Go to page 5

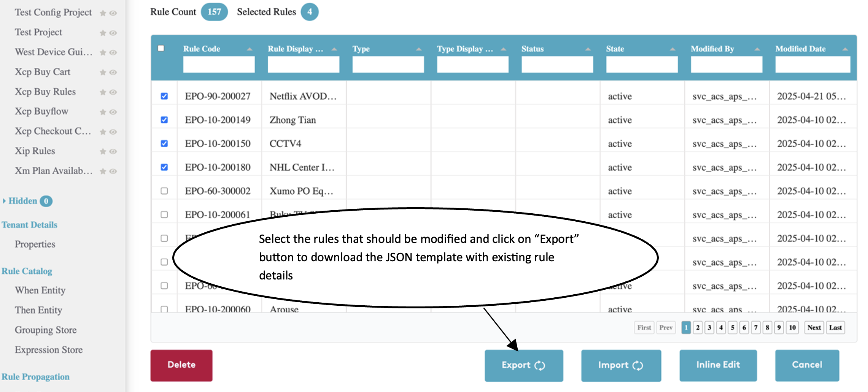(x=733, y=327)
